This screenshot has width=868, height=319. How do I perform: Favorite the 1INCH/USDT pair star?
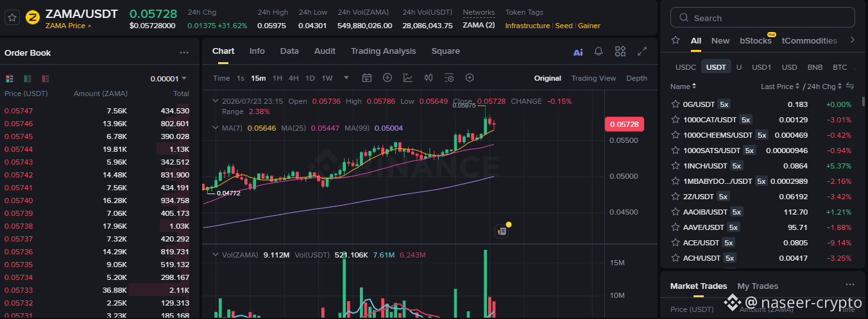[x=675, y=166]
